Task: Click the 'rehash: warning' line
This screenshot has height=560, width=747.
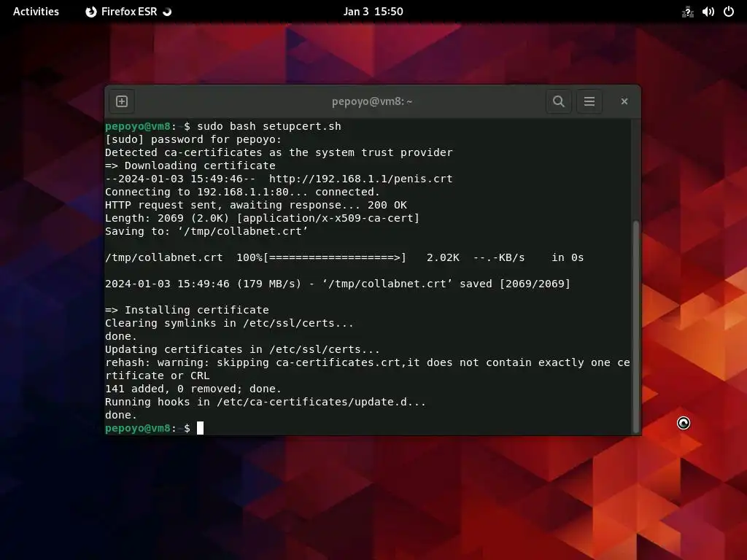Action: [x=368, y=369]
